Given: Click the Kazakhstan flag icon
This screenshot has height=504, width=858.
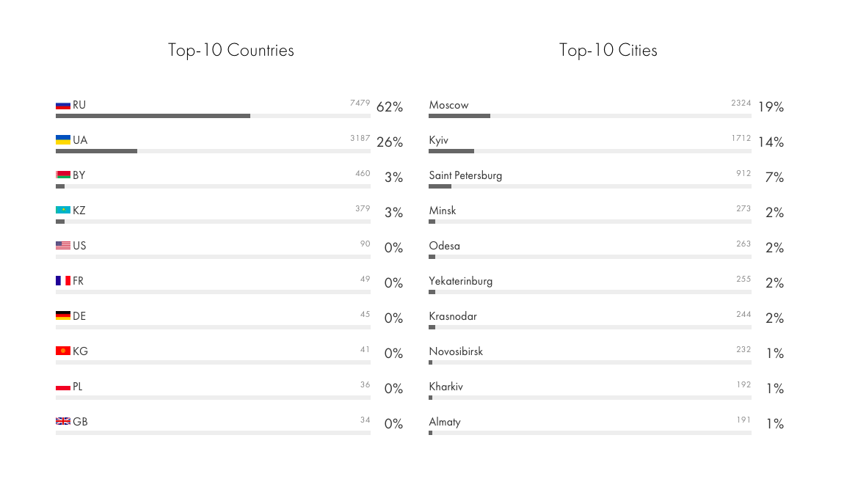Looking at the screenshot, I should point(63,211).
